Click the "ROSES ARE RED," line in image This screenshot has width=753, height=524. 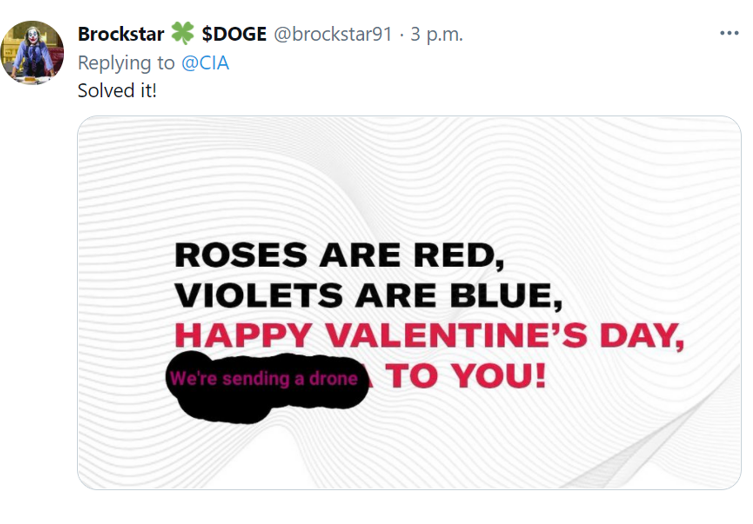pyautogui.click(x=340, y=255)
